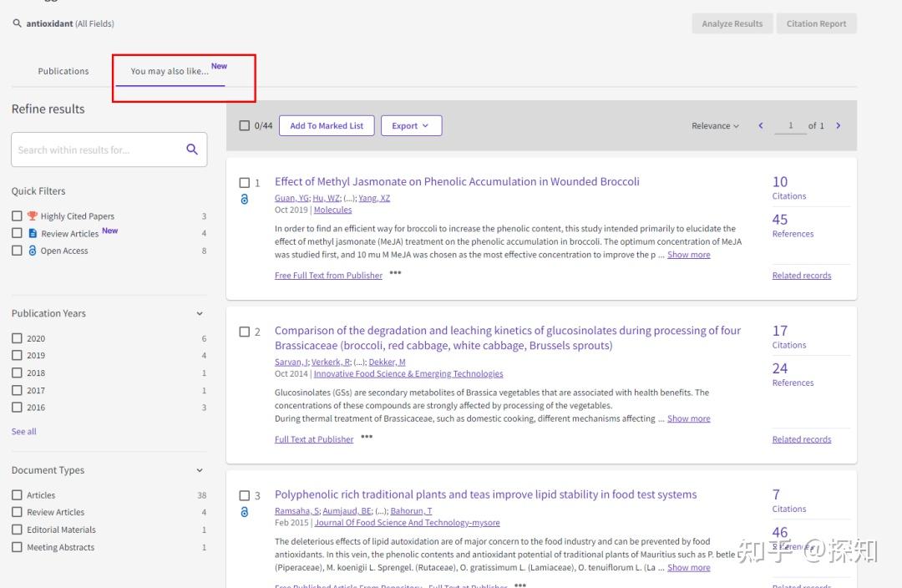Open the ellipsis menu beside Full Text at Publisher

pyautogui.click(x=366, y=436)
